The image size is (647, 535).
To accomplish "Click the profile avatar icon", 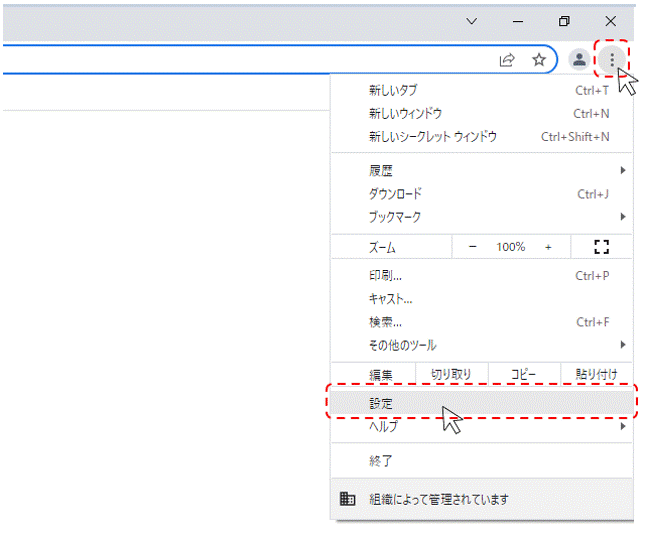I will [x=579, y=59].
